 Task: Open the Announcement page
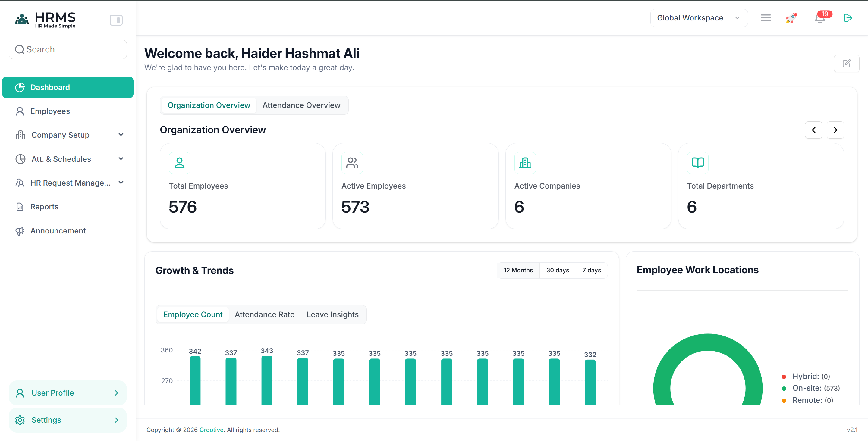pos(68,231)
